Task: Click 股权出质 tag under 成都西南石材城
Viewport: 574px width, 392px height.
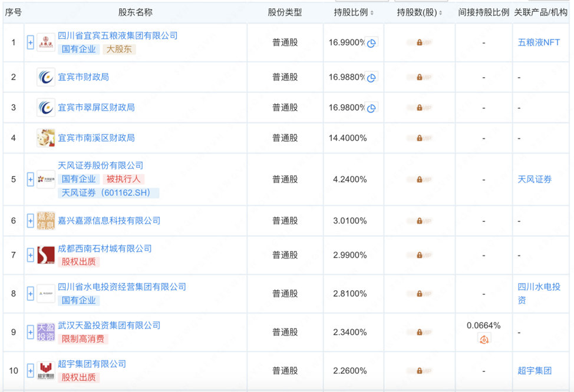Action: (79, 262)
